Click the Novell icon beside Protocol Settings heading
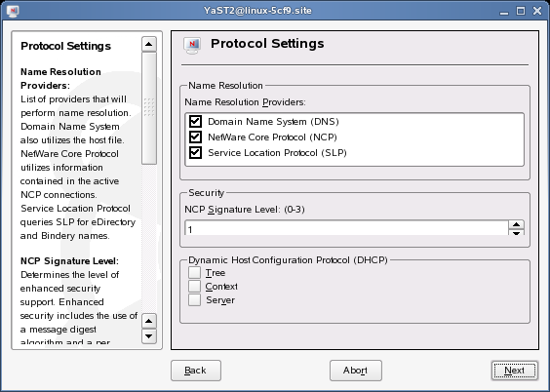This screenshot has height=392, width=550. [192, 46]
